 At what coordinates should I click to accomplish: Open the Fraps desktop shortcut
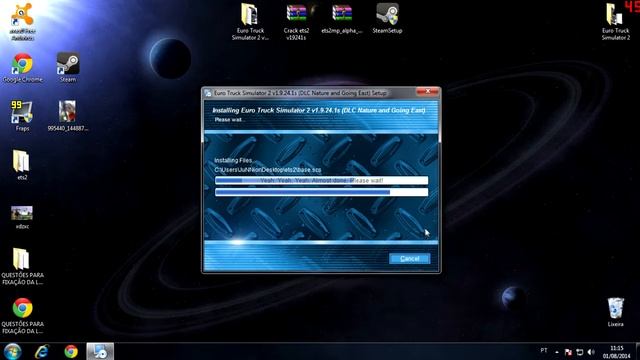22,116
